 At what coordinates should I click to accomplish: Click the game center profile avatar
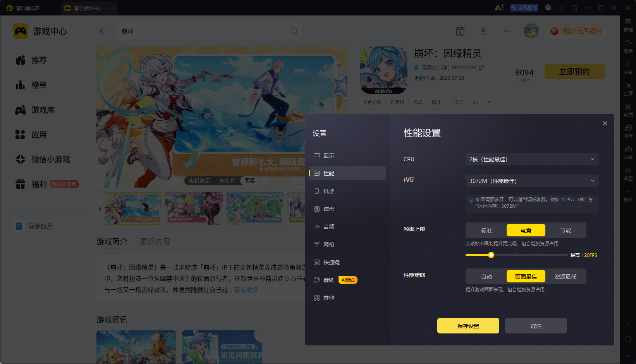(x=531, y=31)
